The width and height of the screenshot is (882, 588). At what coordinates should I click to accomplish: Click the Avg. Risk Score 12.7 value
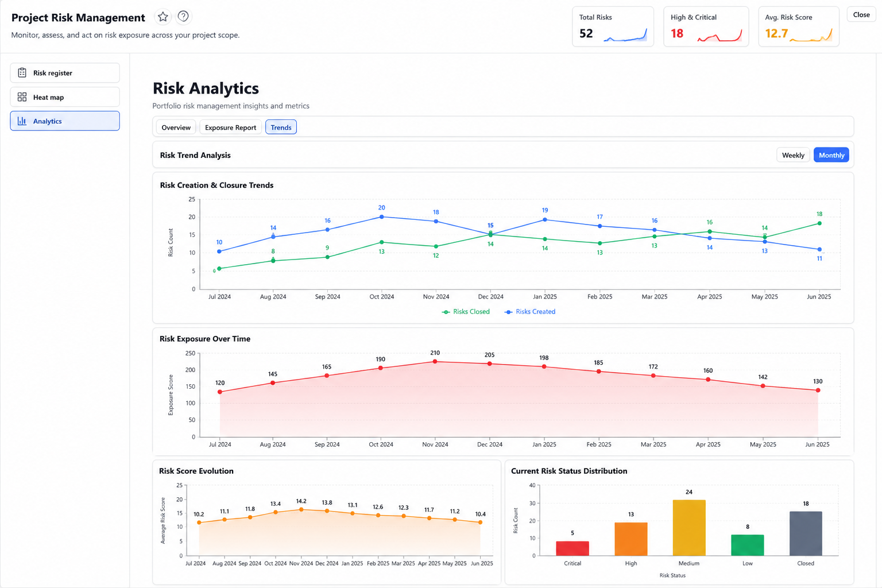776,34
